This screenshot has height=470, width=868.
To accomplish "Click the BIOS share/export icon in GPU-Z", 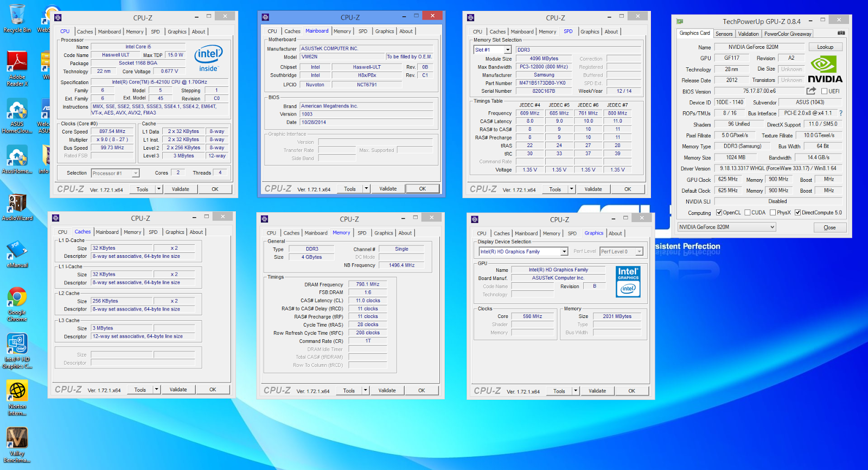I will (811, 91).
